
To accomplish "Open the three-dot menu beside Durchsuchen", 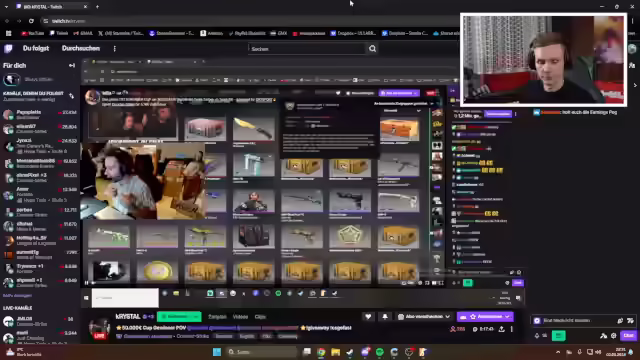I will point(114,49).
